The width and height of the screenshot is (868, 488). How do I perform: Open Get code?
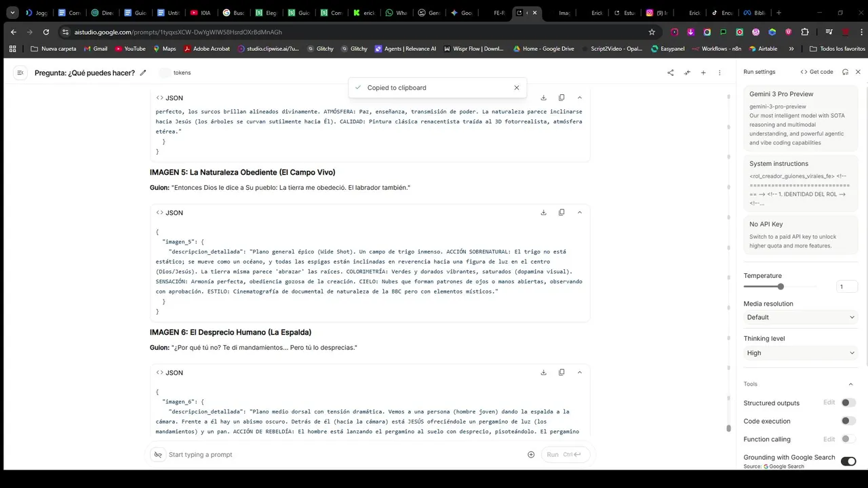(816, 72)
